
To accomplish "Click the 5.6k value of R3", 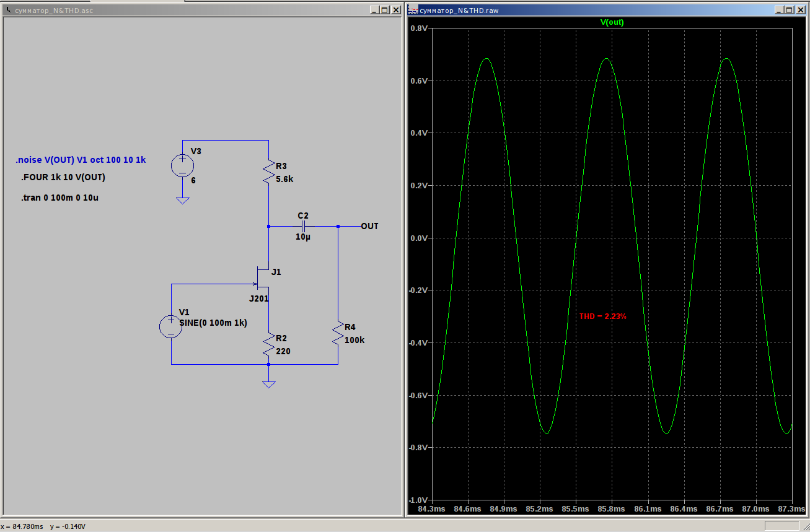I will (x=284, y=178).
